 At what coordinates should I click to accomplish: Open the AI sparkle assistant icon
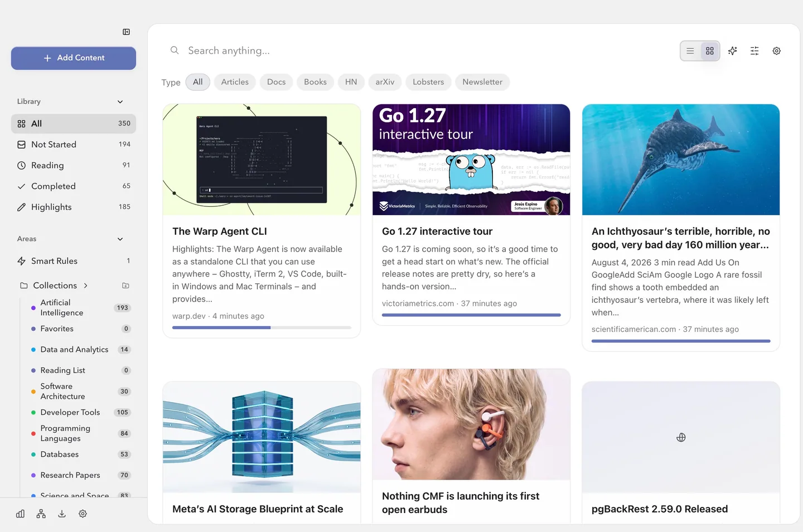point(733,51)
